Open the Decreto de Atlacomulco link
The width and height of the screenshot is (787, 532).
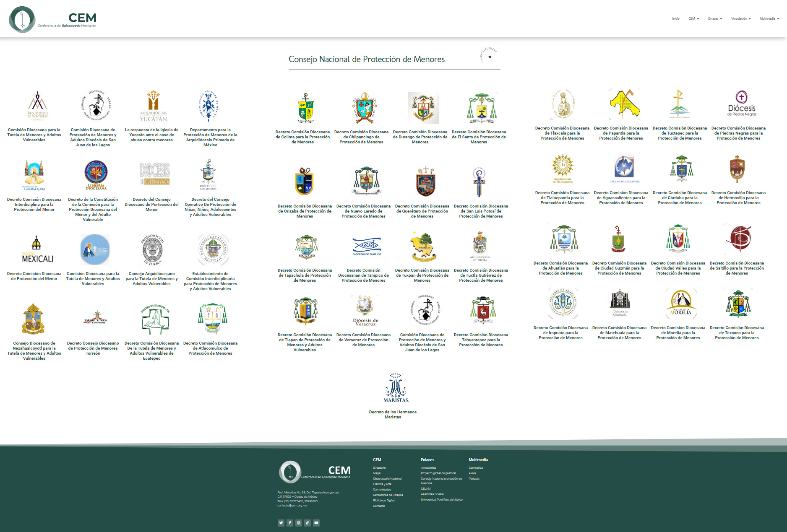[x=210, y=348]
